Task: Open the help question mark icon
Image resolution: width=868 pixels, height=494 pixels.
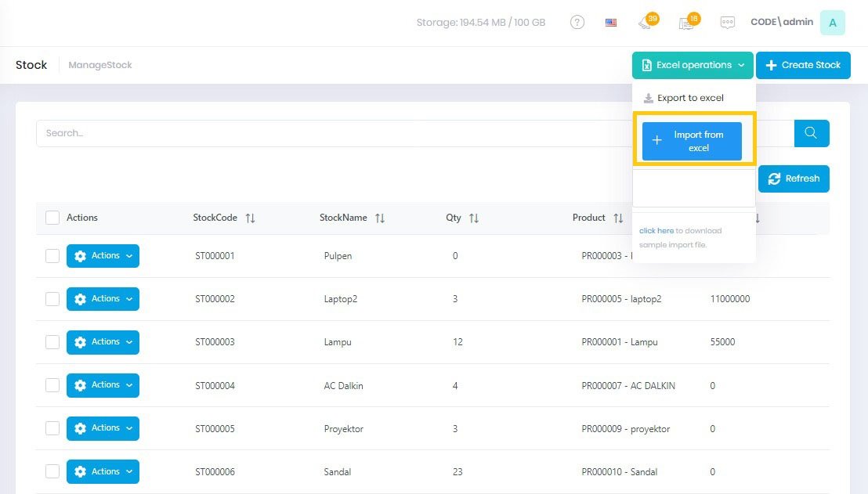Action: click(577, 23)
